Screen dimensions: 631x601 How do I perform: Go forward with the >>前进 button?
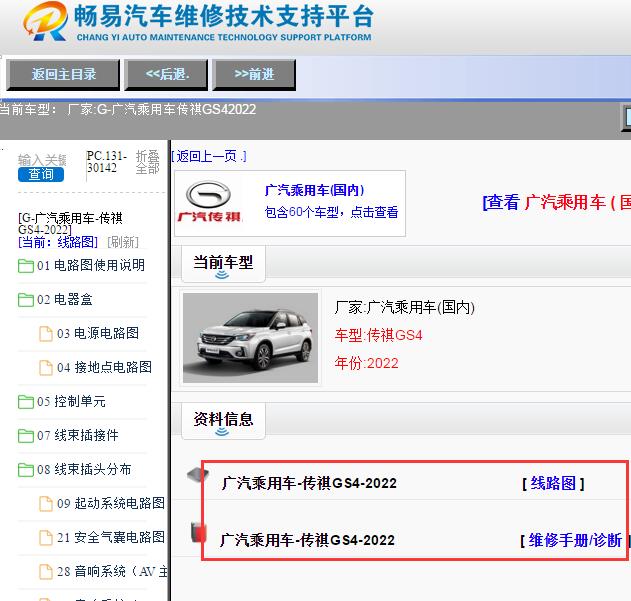pos(254,74)
